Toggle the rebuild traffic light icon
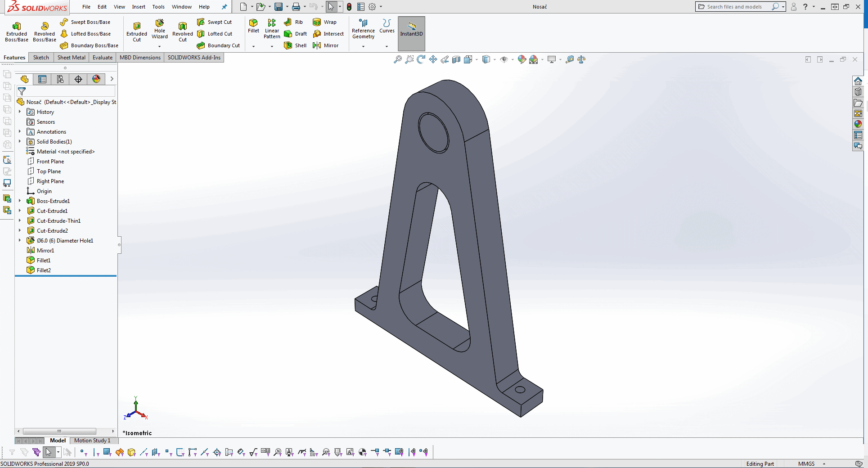 coord(349,7)
